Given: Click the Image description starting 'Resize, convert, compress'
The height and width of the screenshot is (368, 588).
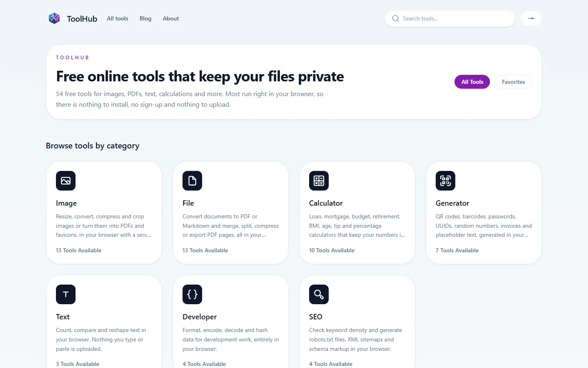Looking at the screenshot, I should [104, 226].
